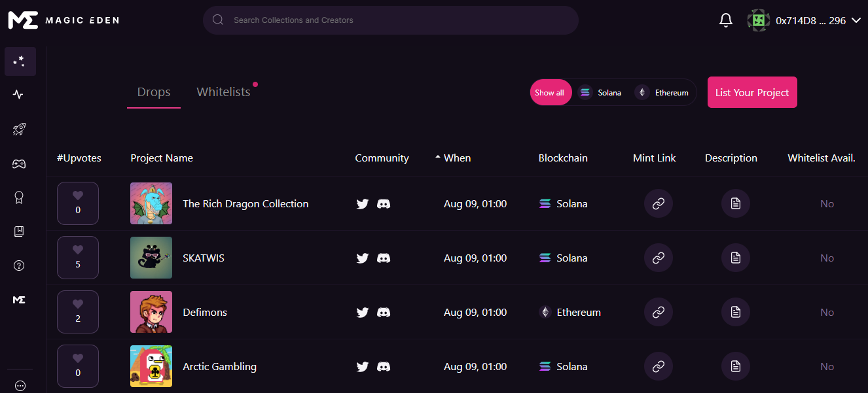This screenshot has width=868, height=393.
Task: Open the game controller sidebar icon
Action: 19,163
